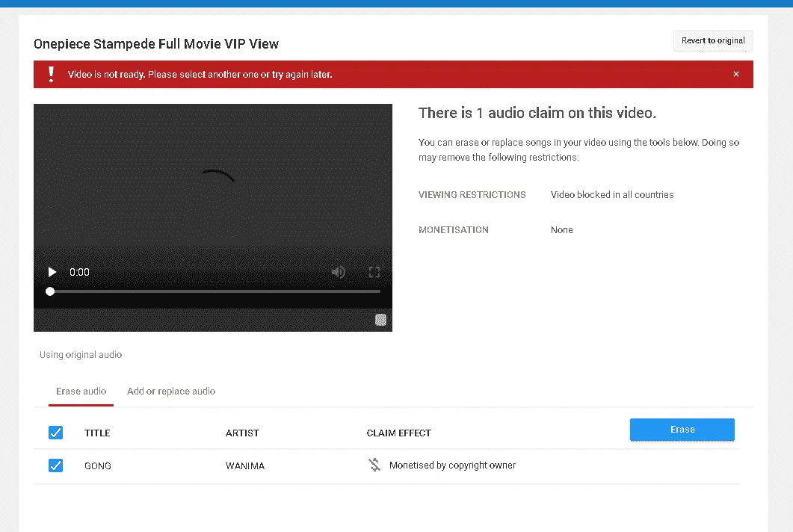Toggle the select-all checkbox in header
The width and height of the screenshot is (793, 532).
[x=55, y=433]
